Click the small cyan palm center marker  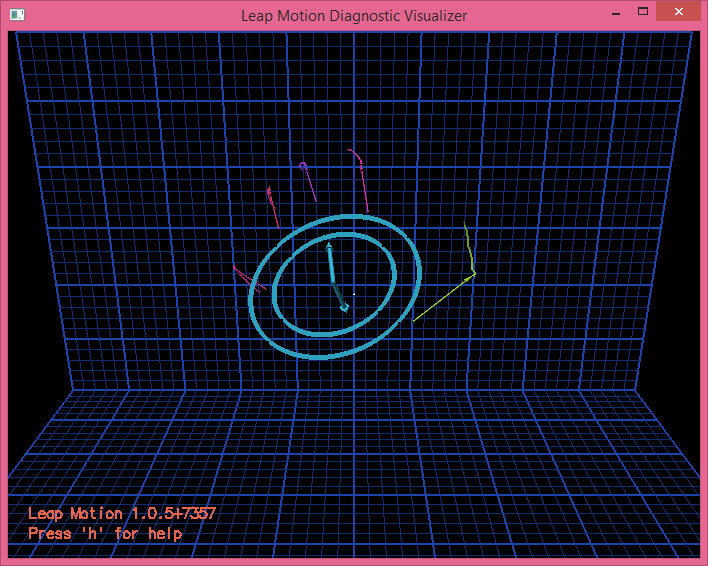pyautogui.click(x=344, y=308)
